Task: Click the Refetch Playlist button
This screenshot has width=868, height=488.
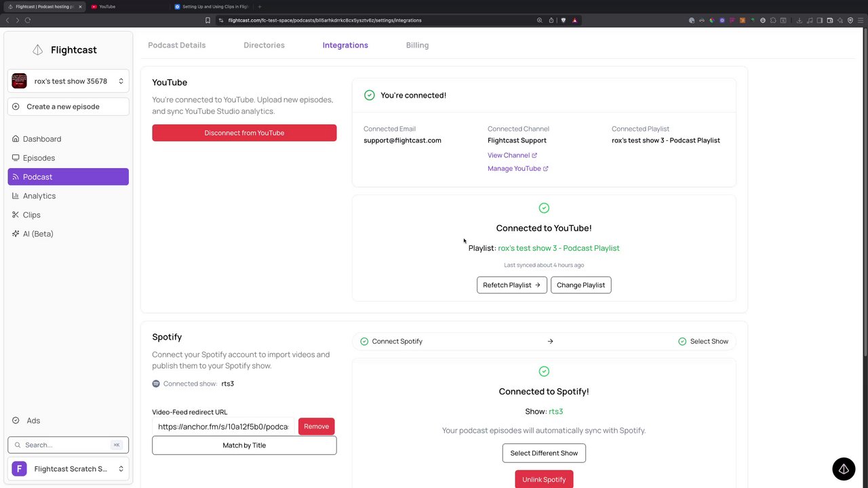Action: pos(512,285)
